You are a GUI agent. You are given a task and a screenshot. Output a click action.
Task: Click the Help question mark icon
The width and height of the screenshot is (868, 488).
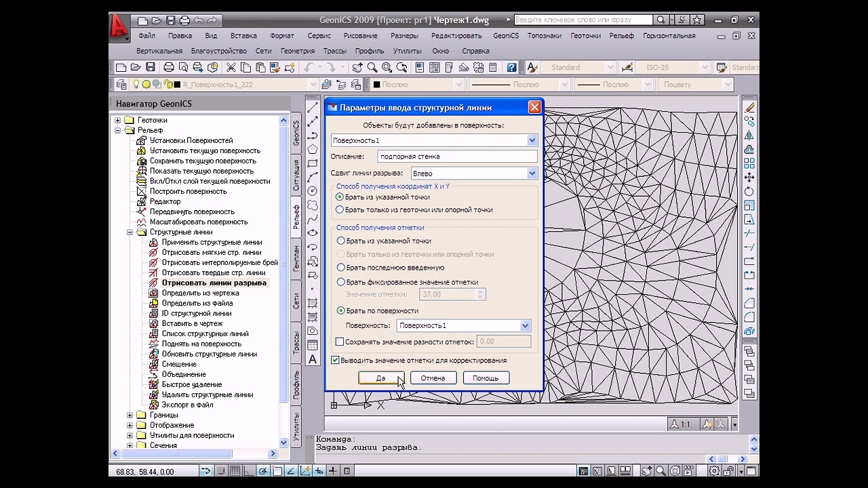coord(512,67)
